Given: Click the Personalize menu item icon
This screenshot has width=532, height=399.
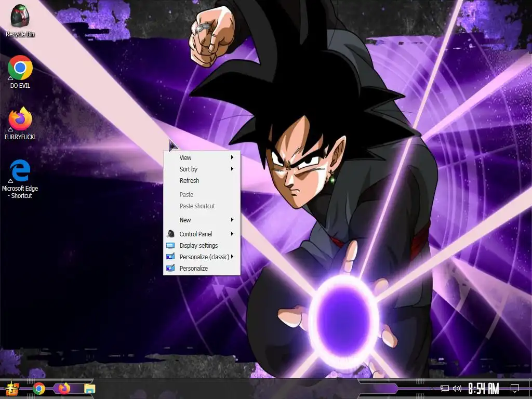Looking at the screenshot, I should pyautogui.click(x=170, y=268).
